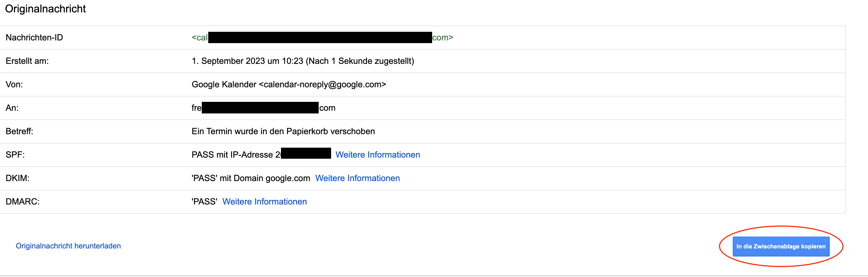868x277 pixels.
Task: Click the DMARC 'PASS' result text
Action: [204, 202]
